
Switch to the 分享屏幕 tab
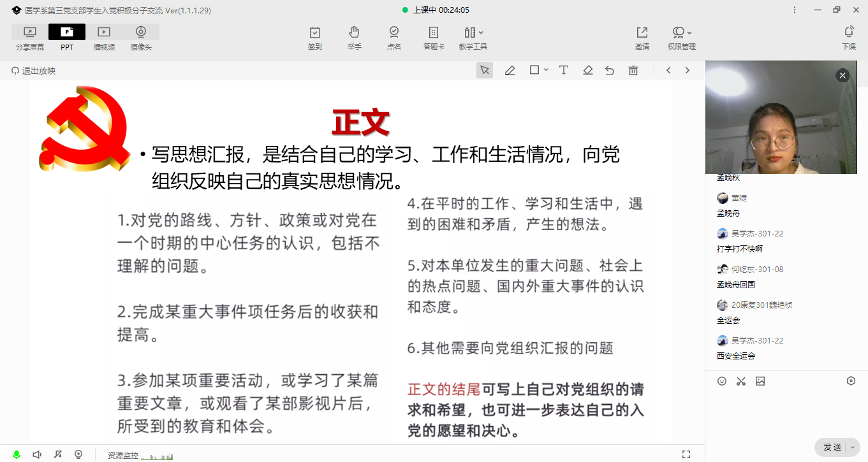30,38
